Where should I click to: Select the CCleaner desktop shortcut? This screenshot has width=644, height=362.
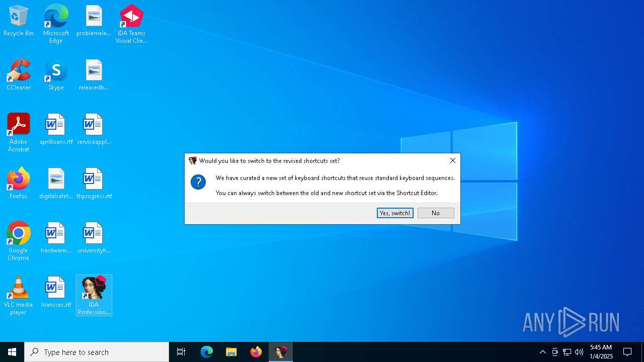point(19,75)
